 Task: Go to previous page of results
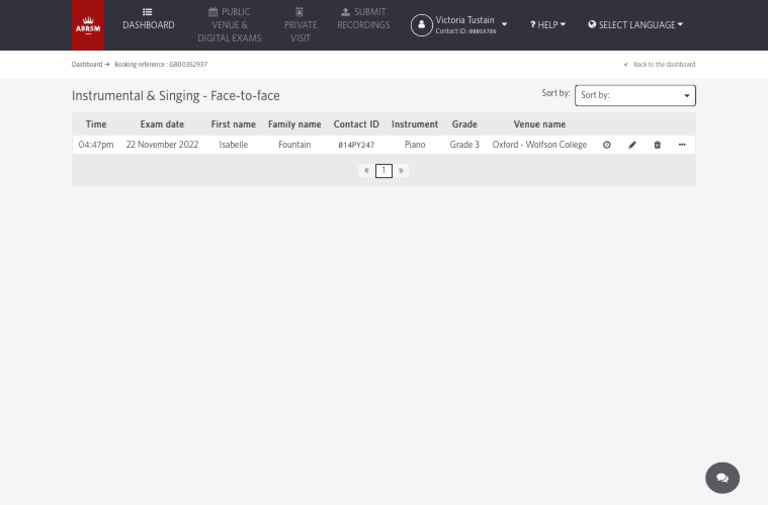[366, 170]
